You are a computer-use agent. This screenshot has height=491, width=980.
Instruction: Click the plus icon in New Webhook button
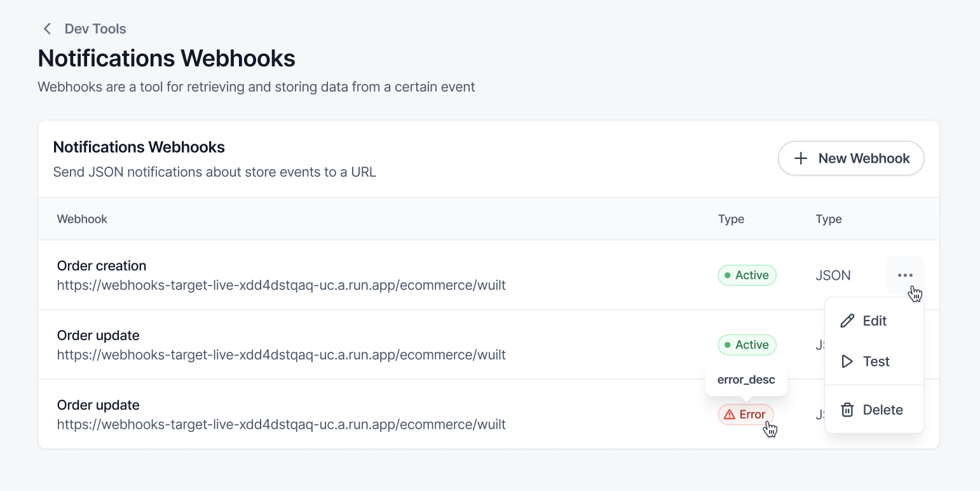pos(800,158)
